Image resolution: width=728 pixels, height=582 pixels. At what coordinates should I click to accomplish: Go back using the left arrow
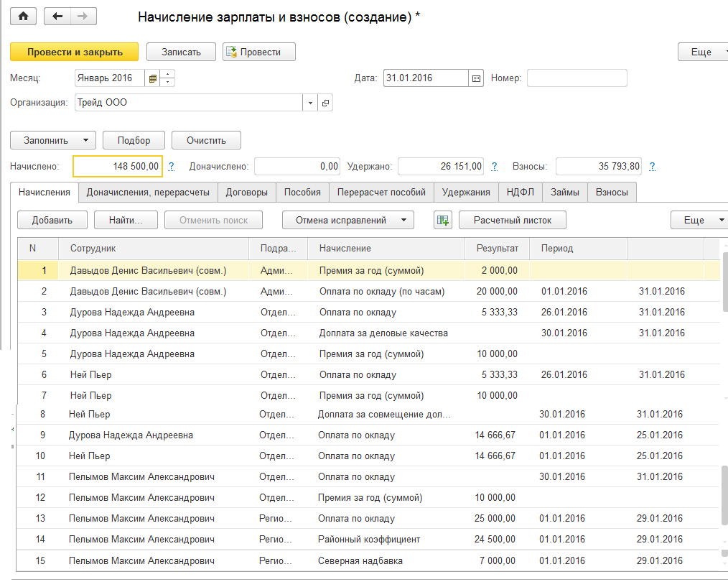pos(59,17)
